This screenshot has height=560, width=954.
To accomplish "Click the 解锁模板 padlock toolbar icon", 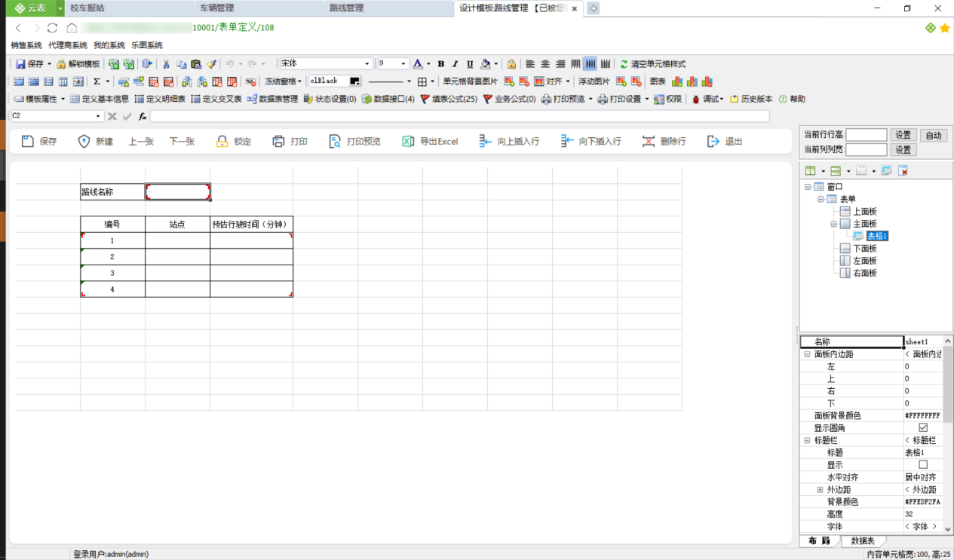I will [62, 64].
